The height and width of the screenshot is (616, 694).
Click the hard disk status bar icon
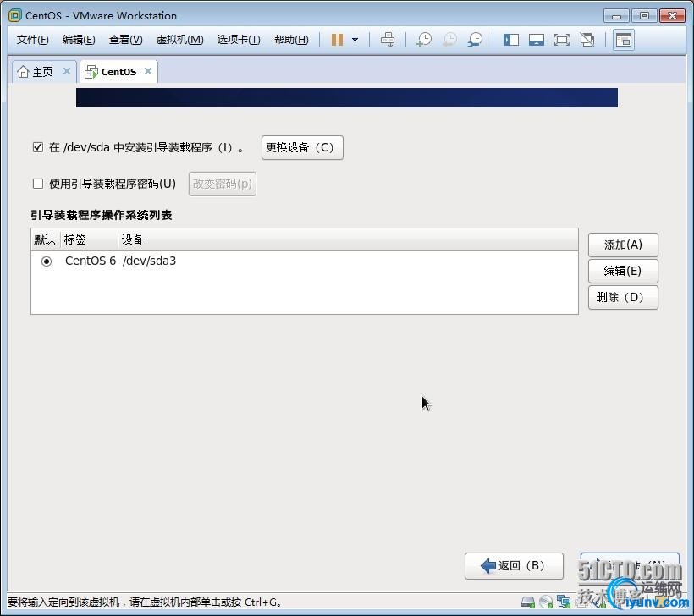point(527,602)
